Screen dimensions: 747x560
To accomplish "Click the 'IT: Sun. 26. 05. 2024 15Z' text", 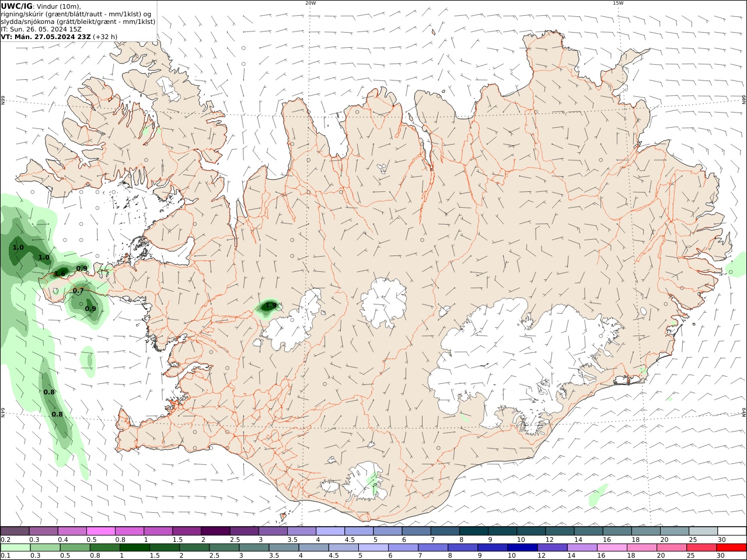I will 41,29.
